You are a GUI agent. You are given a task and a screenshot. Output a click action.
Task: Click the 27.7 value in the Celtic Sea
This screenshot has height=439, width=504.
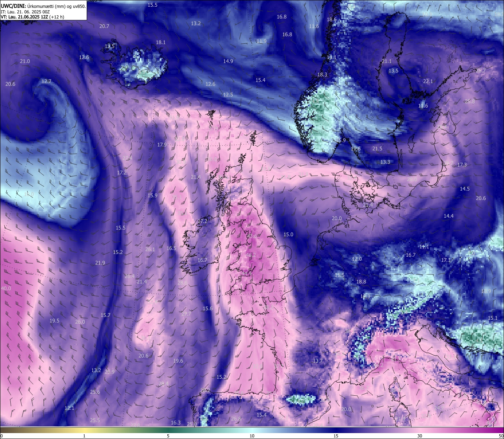tap(186, 314)
